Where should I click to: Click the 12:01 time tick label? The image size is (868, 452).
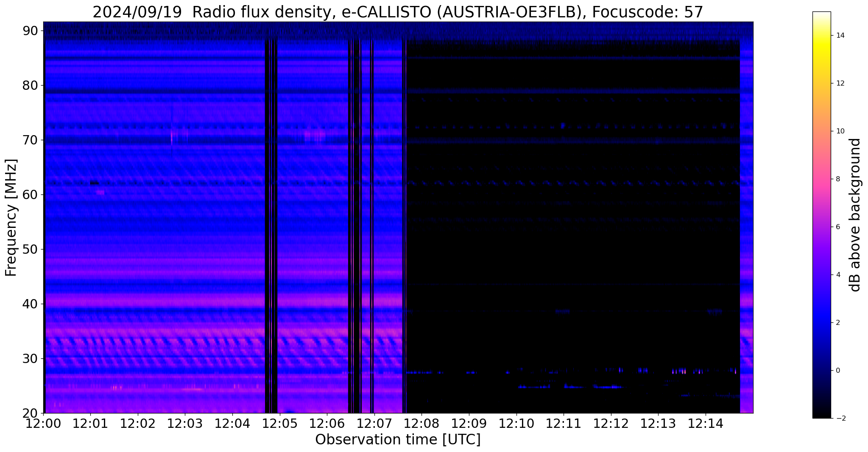tap(90, 423)
